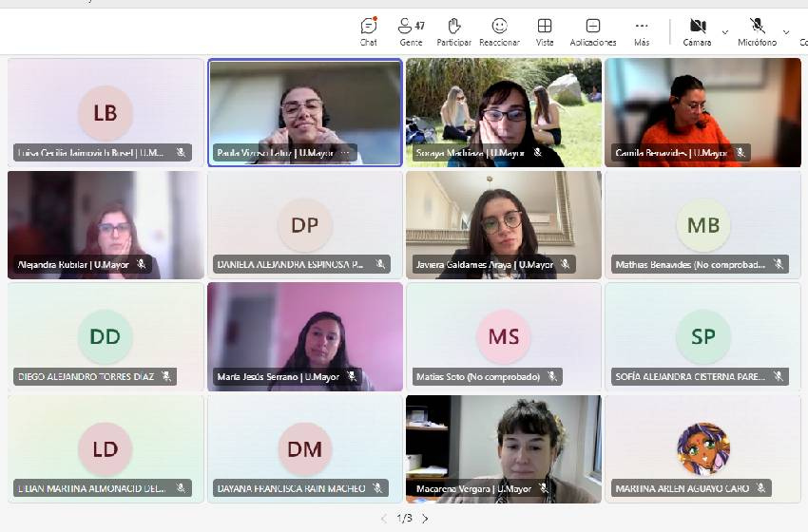This screenshot has height=532, width=808.
Task: Go to the next participants page
Action: pyautogui.click(x=425, y=519)
